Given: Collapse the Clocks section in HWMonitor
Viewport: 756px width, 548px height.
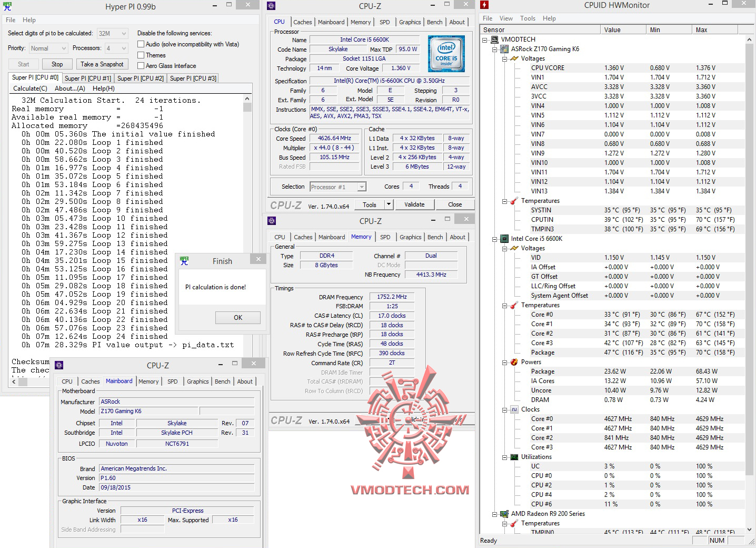Looking at the screenshot, I should tap(504, 409).
